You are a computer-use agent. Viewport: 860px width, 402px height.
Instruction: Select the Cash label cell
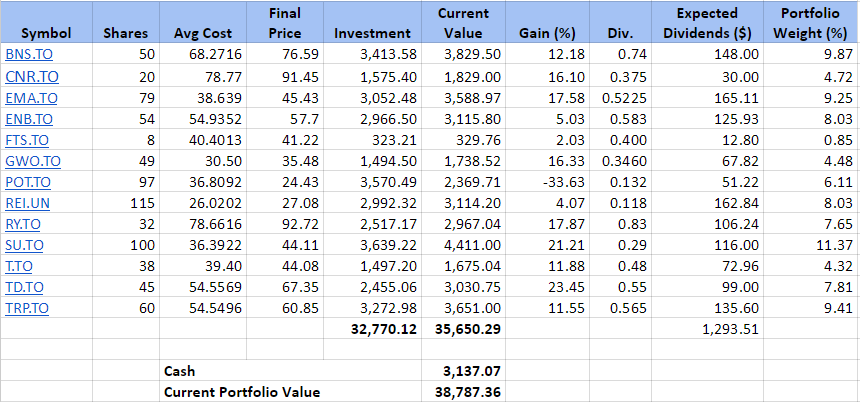pos(290,371)
